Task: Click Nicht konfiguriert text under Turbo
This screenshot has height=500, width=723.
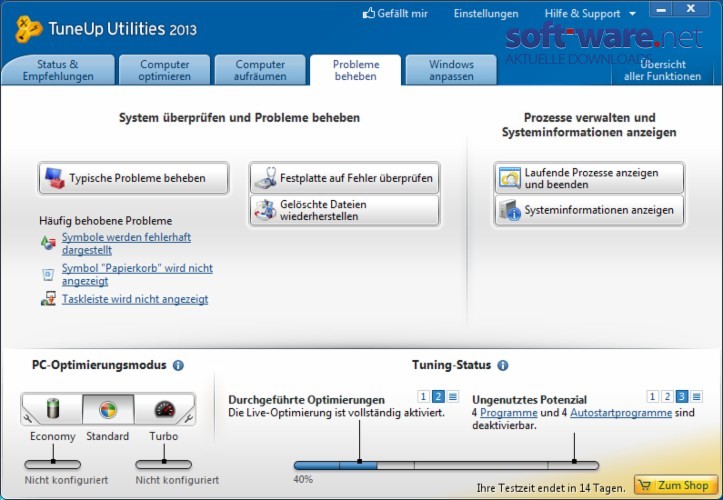Action: (x=177, y=480)
